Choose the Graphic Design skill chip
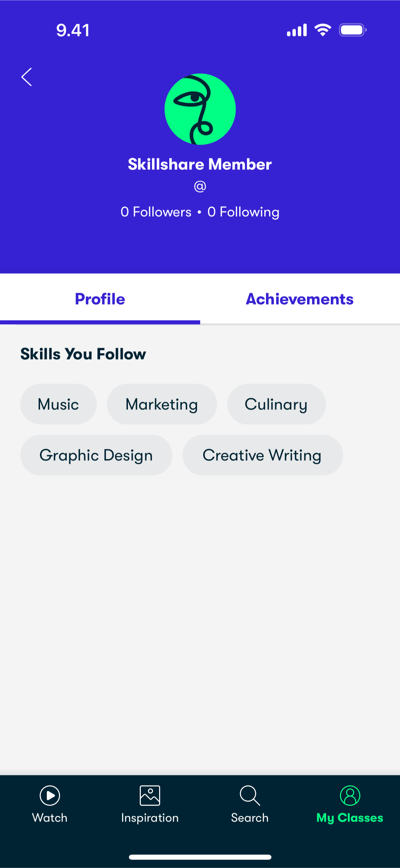The width and height of the screenshot is (400, 868). [x=96, y=455]
